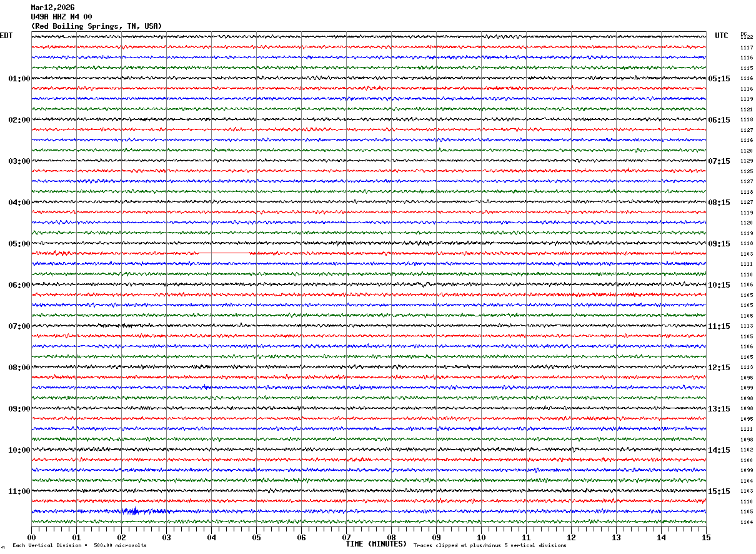Image resolution: width=756 pixels, height=554 pixels.
Task: Click the 08:15 UTC time label
Action: point(719,203)
